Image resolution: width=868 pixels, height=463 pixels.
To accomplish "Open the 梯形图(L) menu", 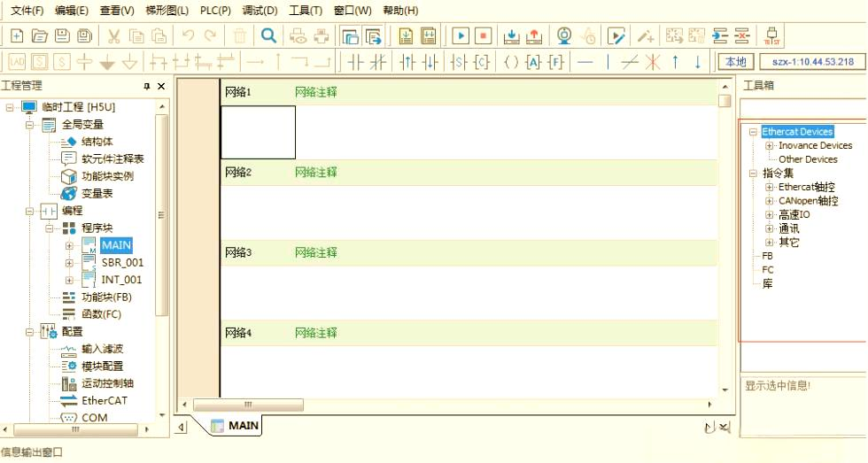I will click(167, 11).
